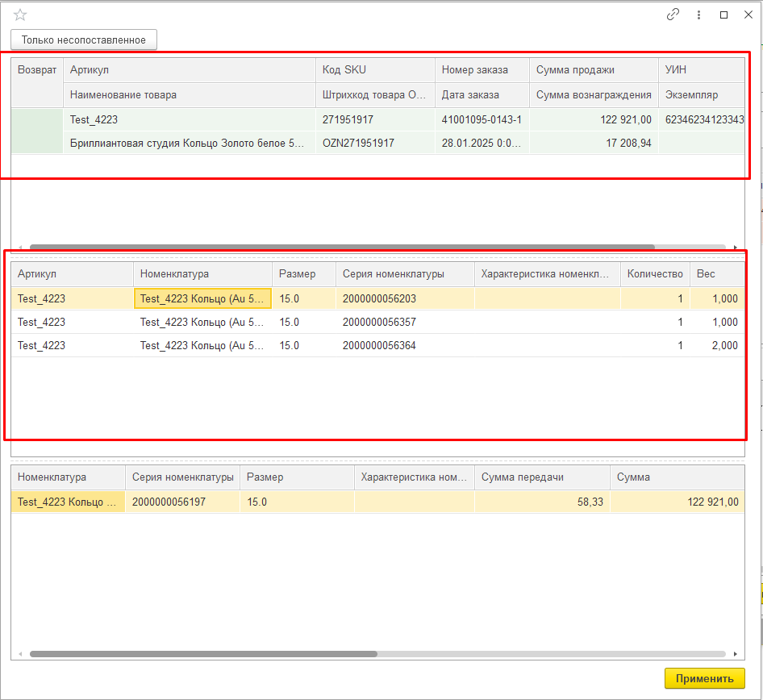Select order number 41001095-0143-1

[482, 119]
